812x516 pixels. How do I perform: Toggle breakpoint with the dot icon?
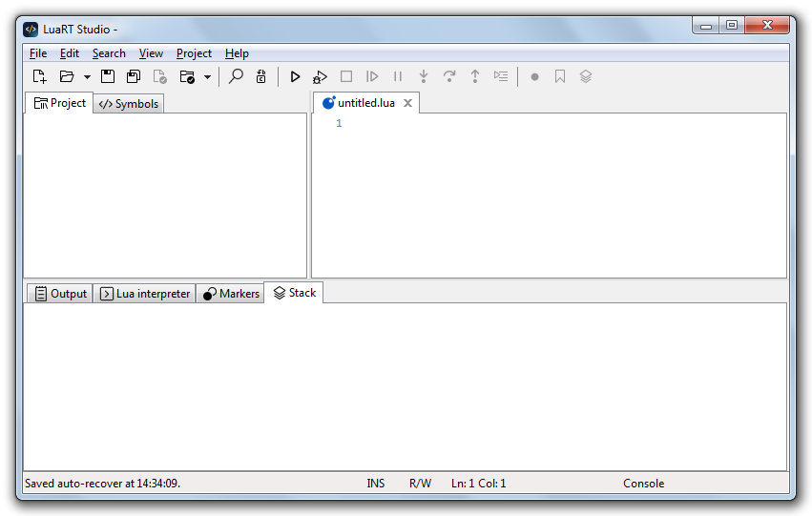click(535, 77)
